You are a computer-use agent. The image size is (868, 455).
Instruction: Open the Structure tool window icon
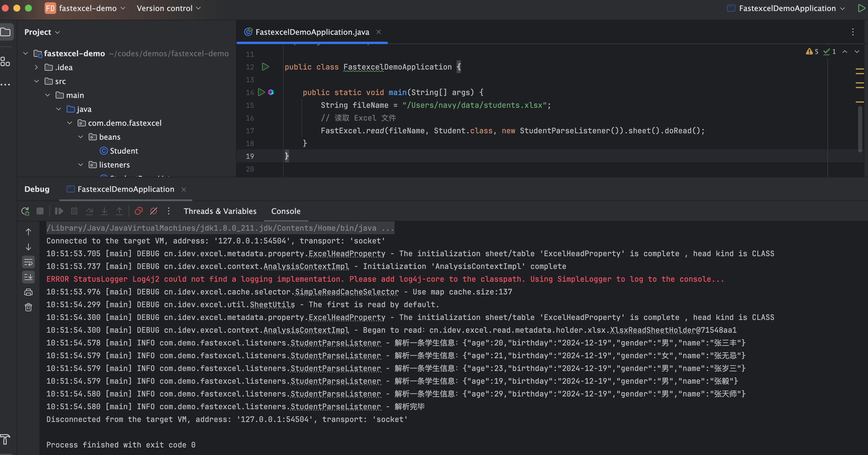(x=5, y=62)
